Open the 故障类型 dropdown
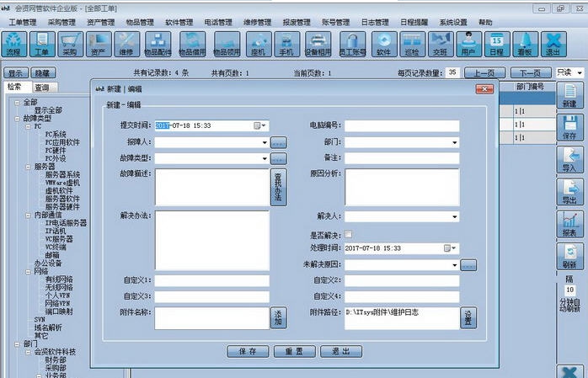 pyautogui.click(x=265, y=158)
